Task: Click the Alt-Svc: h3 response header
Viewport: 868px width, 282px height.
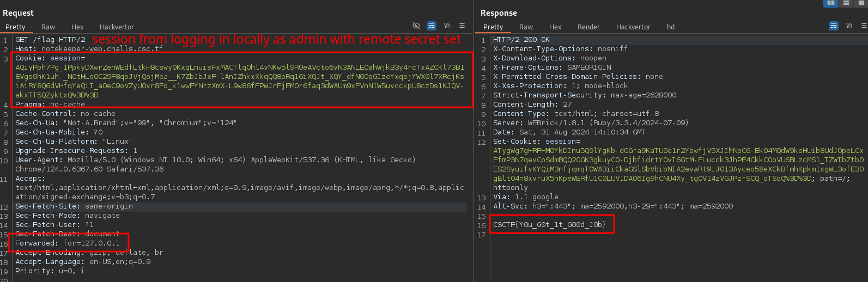Action: pyautogui.click(x=613, y=206)
